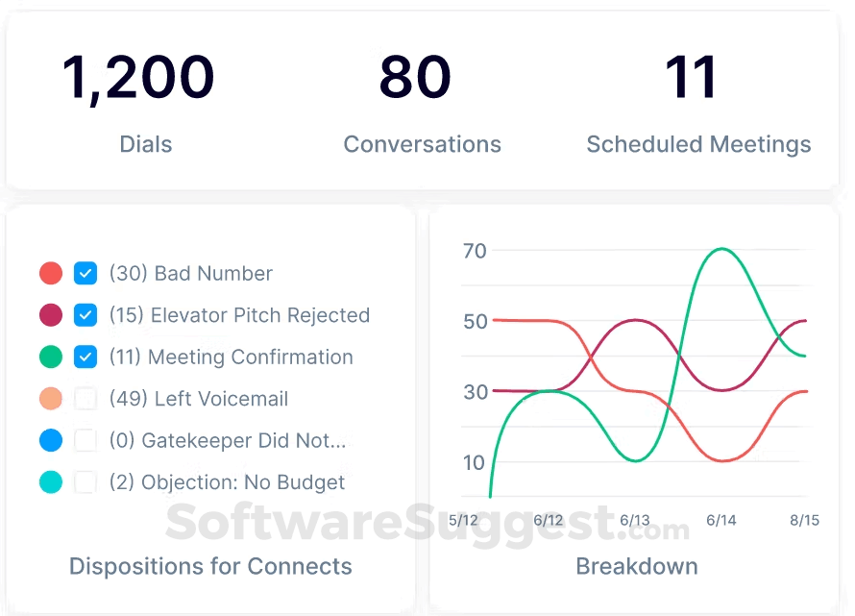This screenshot has height=616, width=855.
Task: Click the Breakdown chart title
Action: [637, 566]
